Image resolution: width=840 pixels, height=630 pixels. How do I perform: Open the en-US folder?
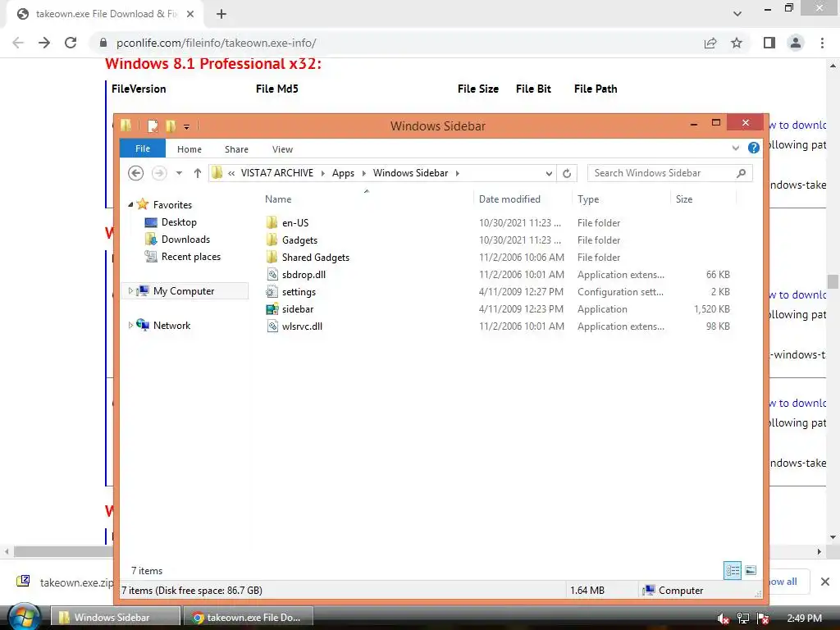tap(295, 223)
